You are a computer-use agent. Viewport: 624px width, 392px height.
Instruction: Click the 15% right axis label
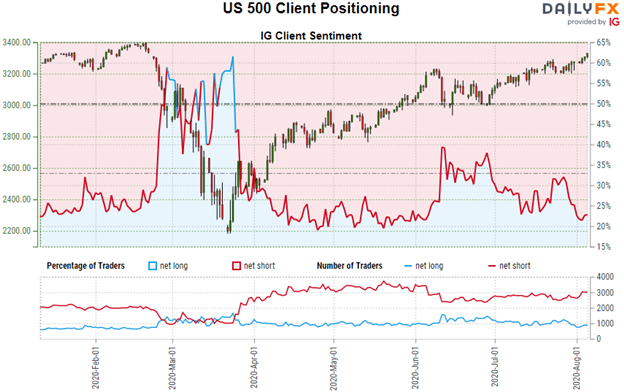pos(604,247)
